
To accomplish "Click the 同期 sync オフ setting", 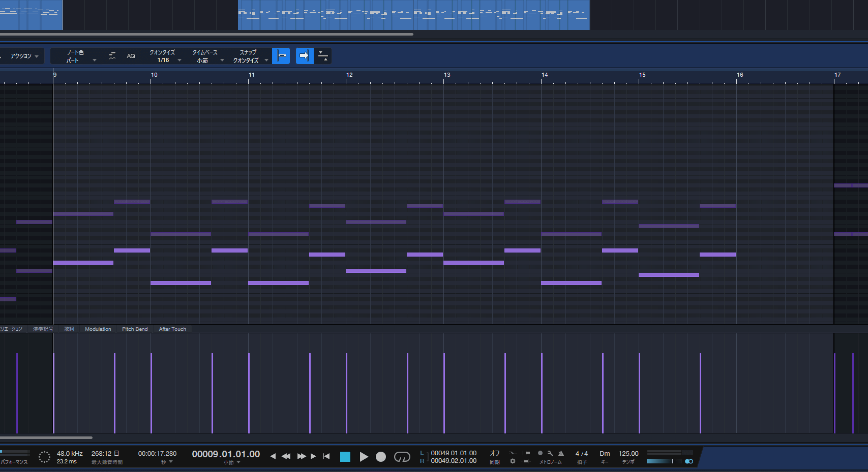I will click(494, 457).
